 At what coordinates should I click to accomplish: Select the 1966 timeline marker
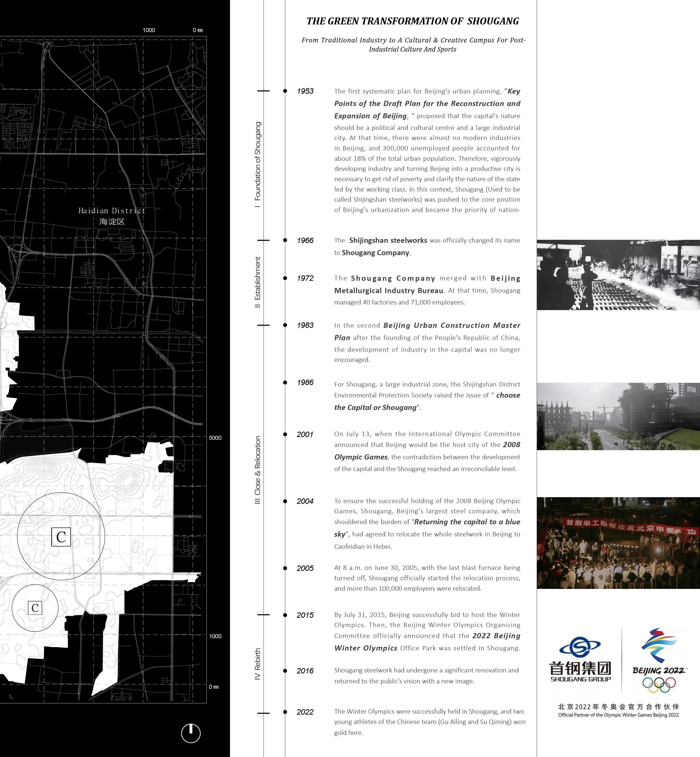[285, 240]
